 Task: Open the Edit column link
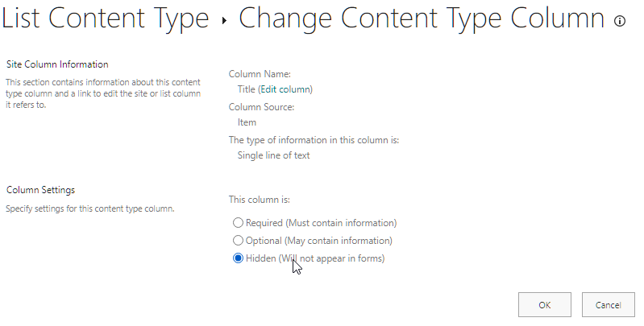pos(286,89)
